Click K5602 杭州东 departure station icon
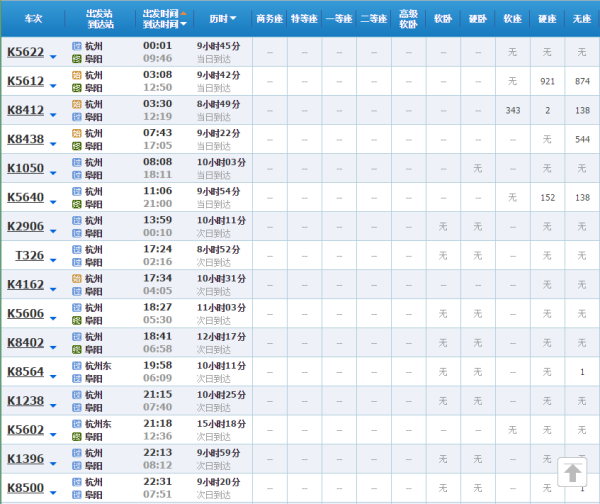Viewport: 600px width, 504px height. pyautogui.click(x=77, y=424)
